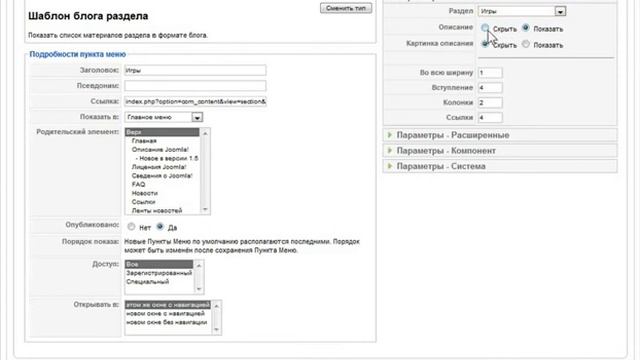This screenshot has height=360, width=640.
Task: Choose Специальный access level
Action: pos(159,282)
